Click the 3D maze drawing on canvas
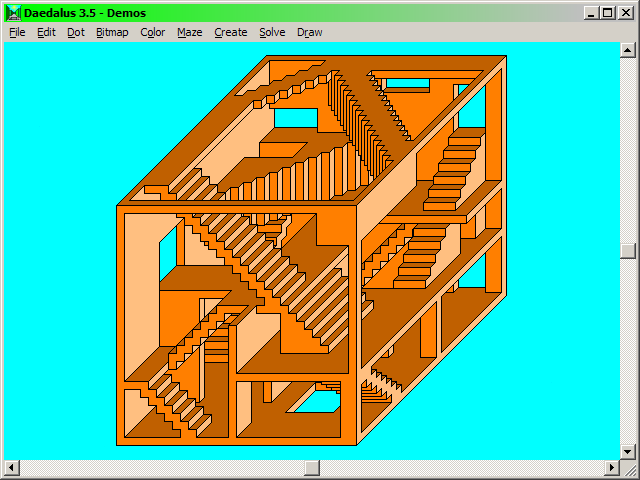 312,250
